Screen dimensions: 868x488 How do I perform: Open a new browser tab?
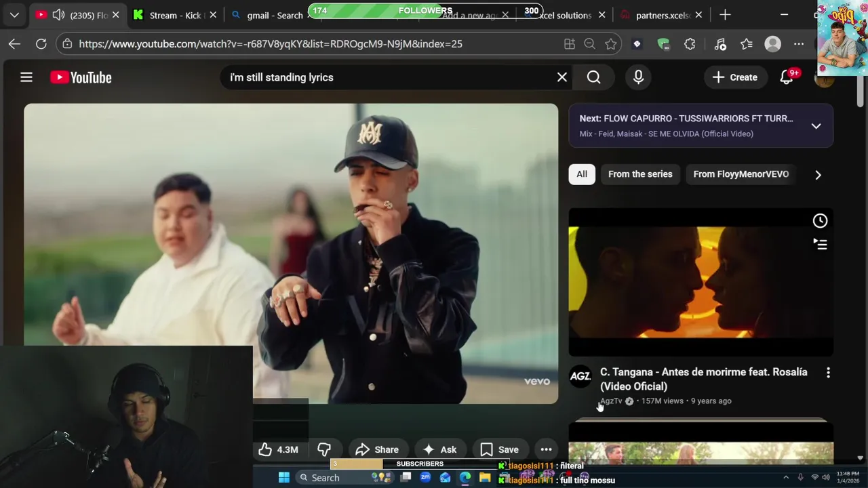coord(725,15)
